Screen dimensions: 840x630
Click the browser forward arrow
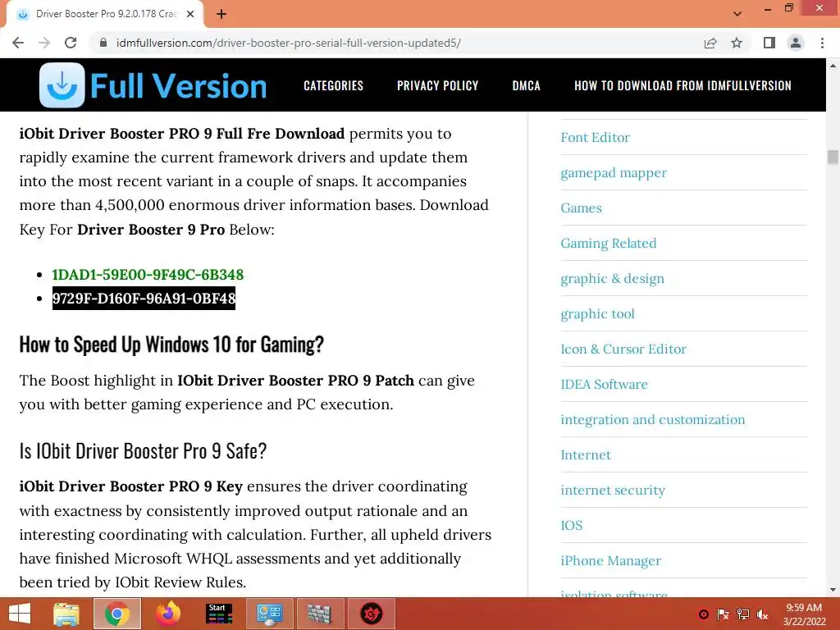click(x=44, y=43)
